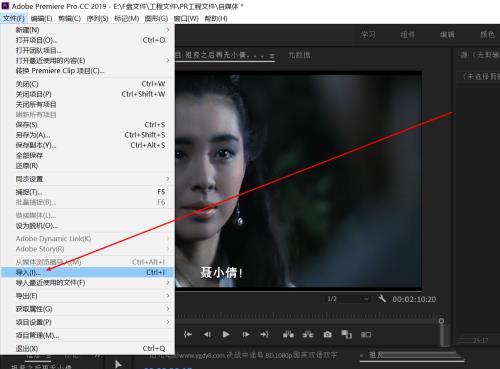The image size is (500, 369).
Task: Click the Go to Out point icon
Action: tap(265, 334)
